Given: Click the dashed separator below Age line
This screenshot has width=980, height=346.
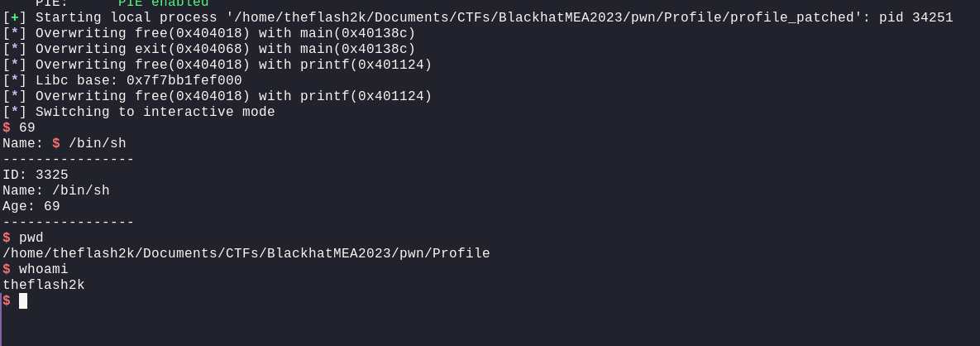Looking at the screenshot, I should point(68,222).
